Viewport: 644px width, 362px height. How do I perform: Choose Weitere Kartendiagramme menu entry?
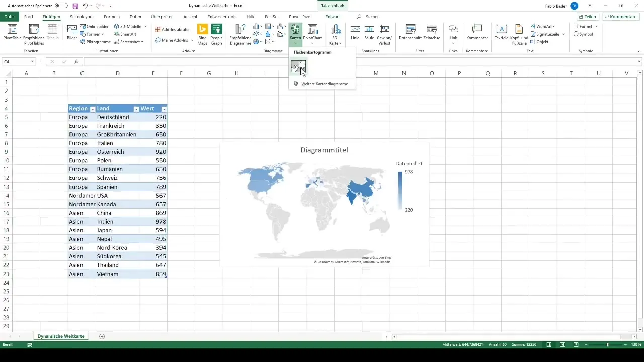tap(322, 84)
